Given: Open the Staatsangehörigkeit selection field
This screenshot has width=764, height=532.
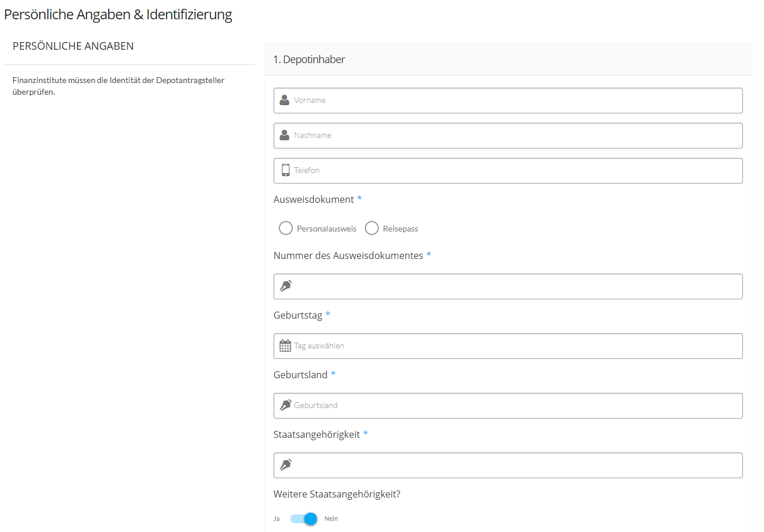Looking at the screenshot, I should (x=514, y=465).
